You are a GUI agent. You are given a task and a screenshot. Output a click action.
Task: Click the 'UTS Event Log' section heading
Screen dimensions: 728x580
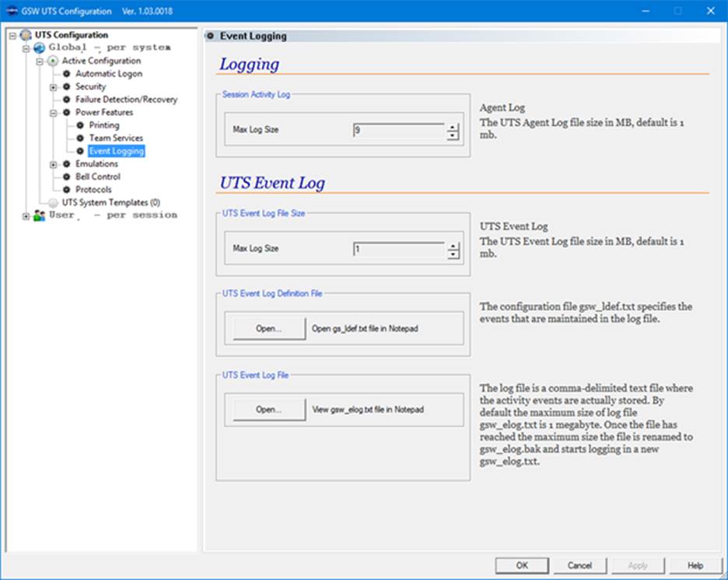click(x=272, y=183)
